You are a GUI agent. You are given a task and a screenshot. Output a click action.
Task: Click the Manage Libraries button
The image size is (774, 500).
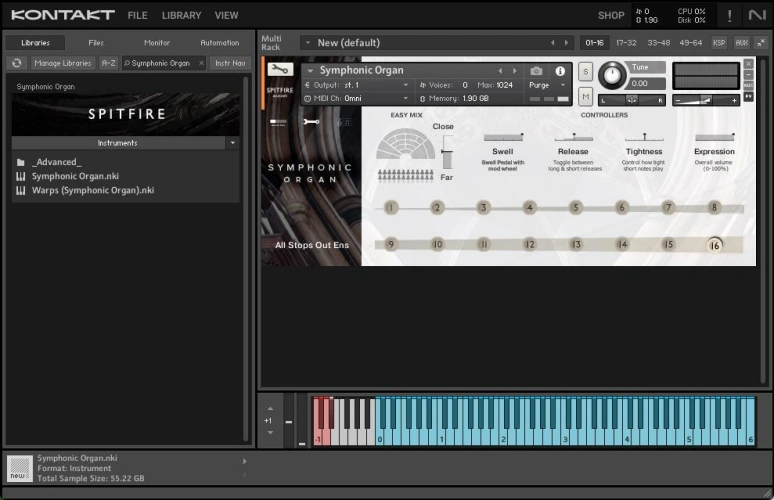(62, 63)
